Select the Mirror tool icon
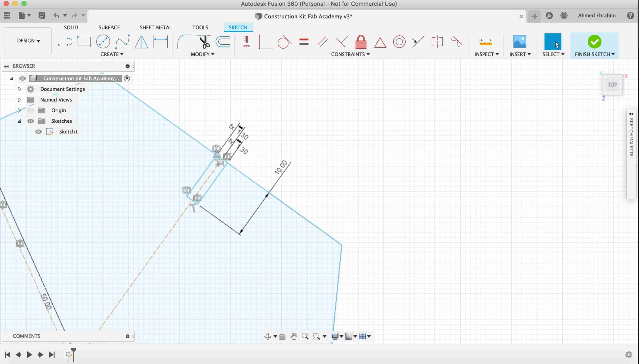 141,41
